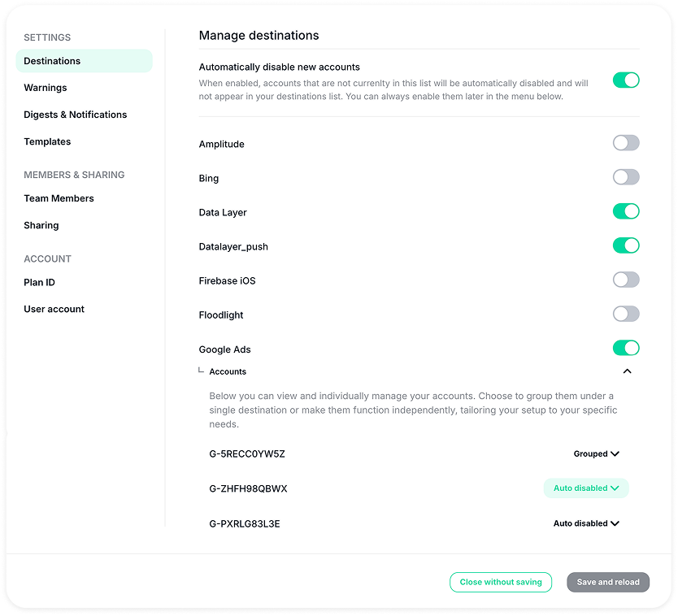Collapse the Google Ads Accounts section
Image resolution: width=678 pixels, height=616 pixels.
627,371
